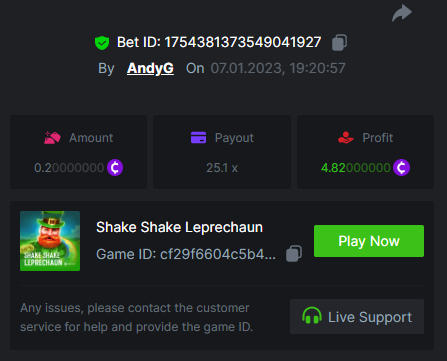Select the Bet ID number text
The image size is (447, 361).
point(243,42)
